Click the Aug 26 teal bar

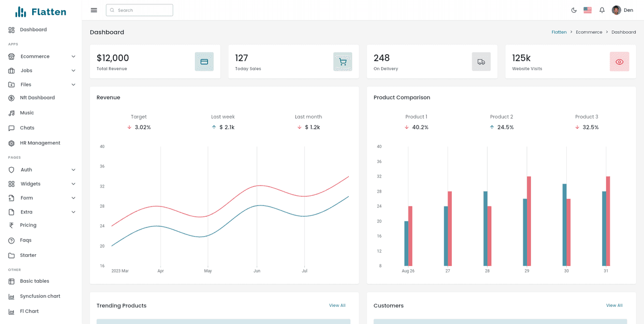coord(406,244)
